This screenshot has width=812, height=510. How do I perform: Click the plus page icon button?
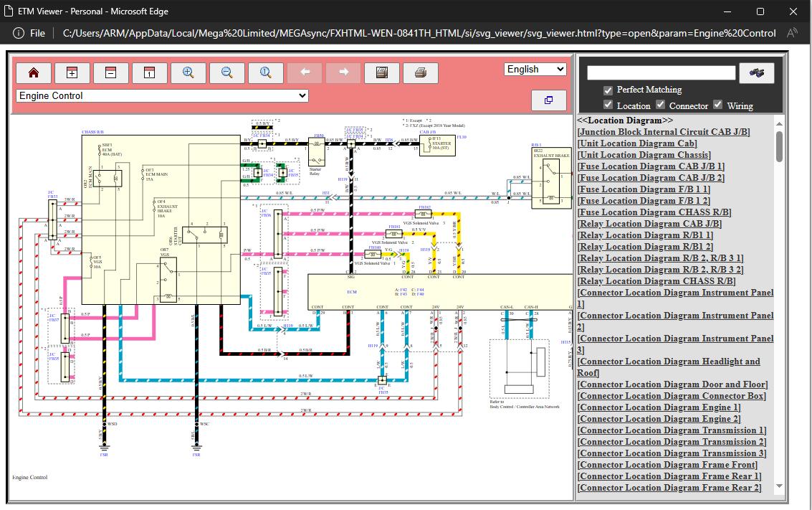72,72
